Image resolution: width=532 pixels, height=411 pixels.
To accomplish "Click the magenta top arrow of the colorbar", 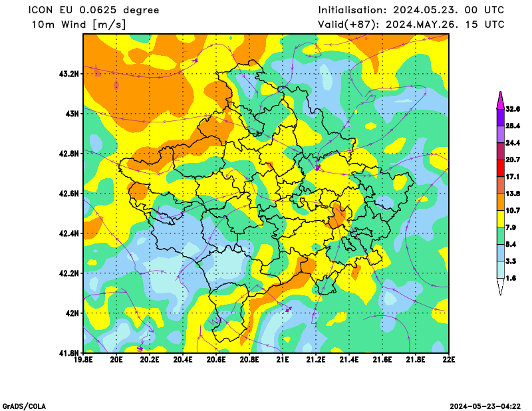I will pos(501,100).
